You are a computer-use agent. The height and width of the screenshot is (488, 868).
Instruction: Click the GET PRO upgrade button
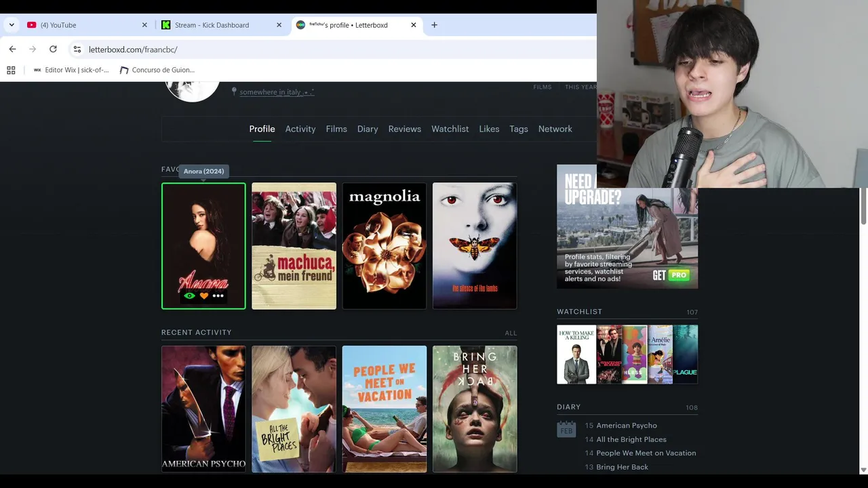click(x=671, y=275)
